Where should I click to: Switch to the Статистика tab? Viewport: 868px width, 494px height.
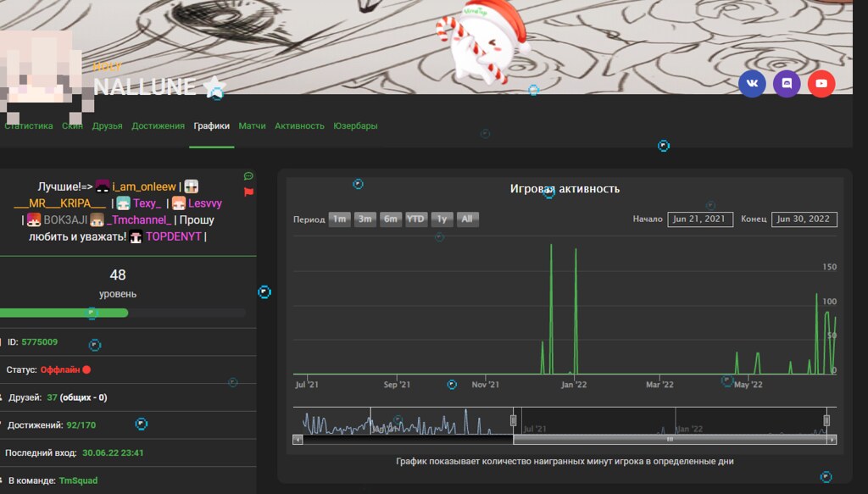point(29,125)
